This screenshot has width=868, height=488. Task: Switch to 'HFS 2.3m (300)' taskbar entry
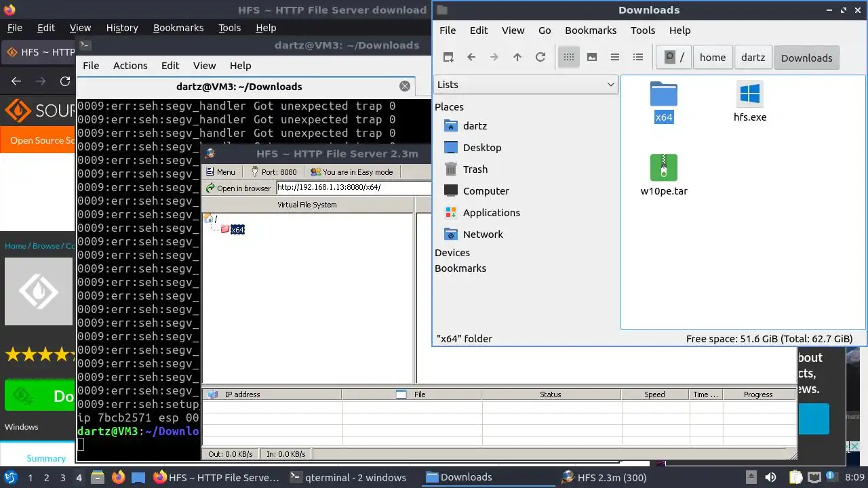tap(604, 477)
